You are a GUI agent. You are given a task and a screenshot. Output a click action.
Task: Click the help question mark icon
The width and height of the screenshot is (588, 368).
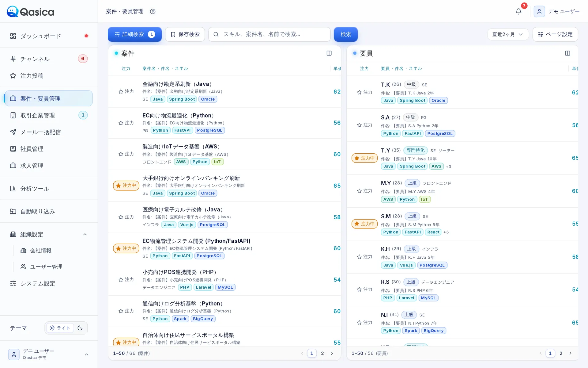153,11
